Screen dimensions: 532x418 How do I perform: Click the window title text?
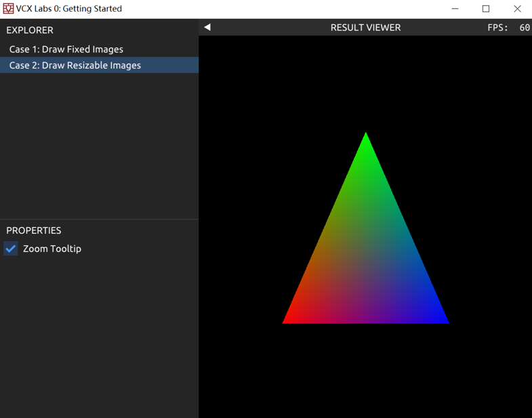pyautogui.click(x=69, y=9)
